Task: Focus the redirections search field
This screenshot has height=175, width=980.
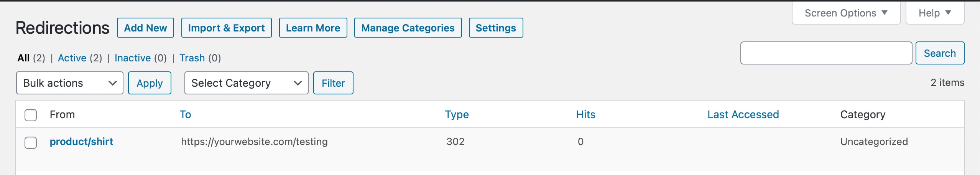Action: point(826,53)
